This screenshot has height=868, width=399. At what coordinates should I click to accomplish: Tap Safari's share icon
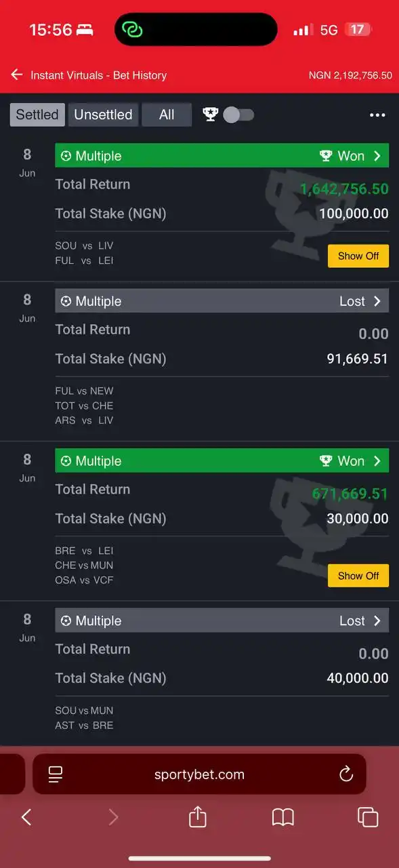(197, 816)
